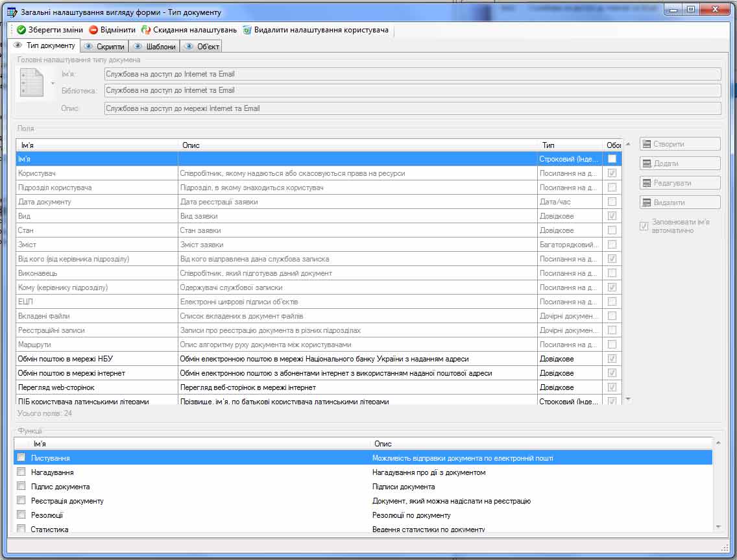Enable the Нагадування function checkbox
737x560 pixels.
coord(21,472)
